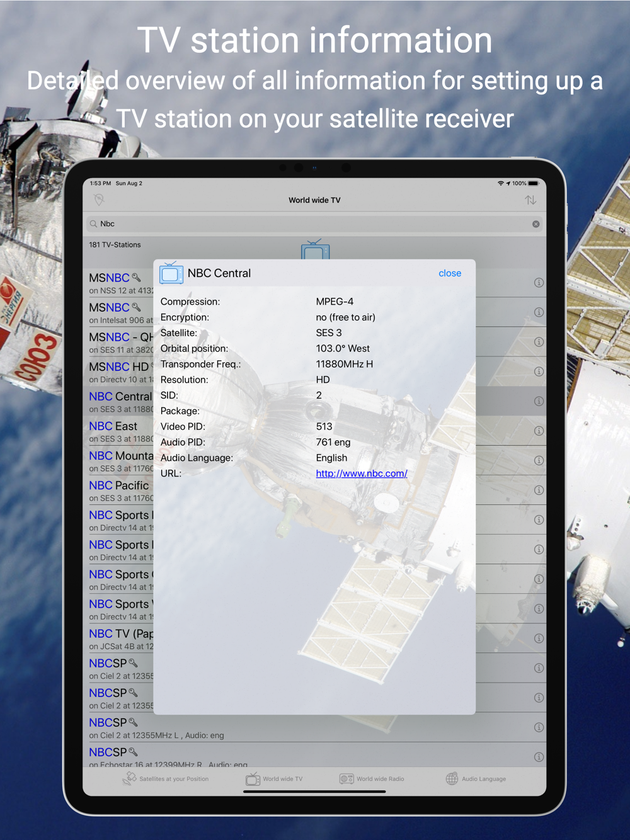Viewport: 630px width, 840px height.
Task: Open the http://www.nbc.com/ link
Action: pos(362,474)
